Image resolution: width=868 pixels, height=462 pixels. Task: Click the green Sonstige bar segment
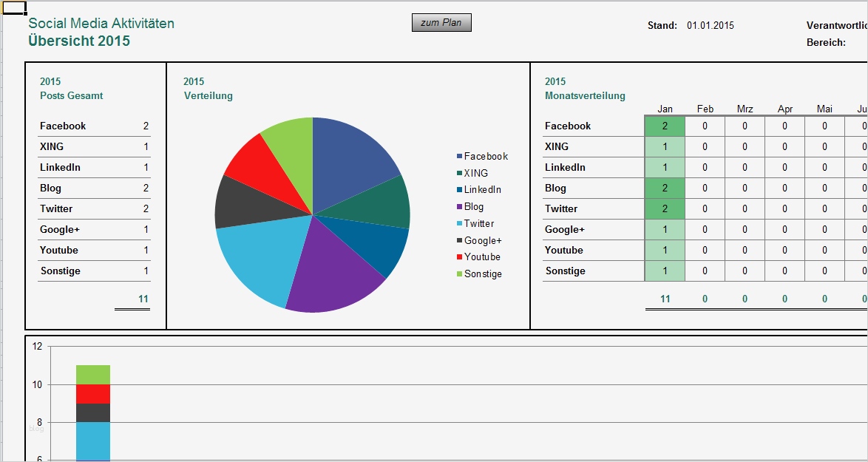coord(93,375)
